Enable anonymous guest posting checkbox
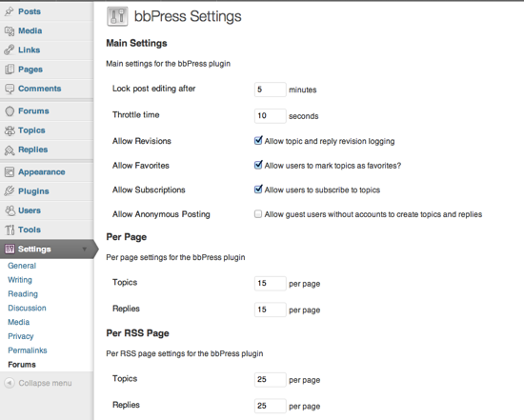 tap(258, 214)
